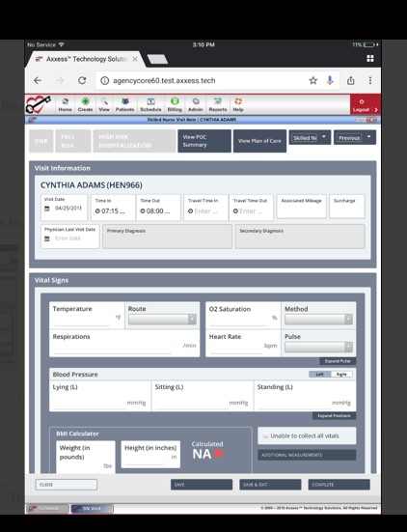Open the Home icon in toolbar
Viewport: 407px width, 532px height.
point(65,101)
